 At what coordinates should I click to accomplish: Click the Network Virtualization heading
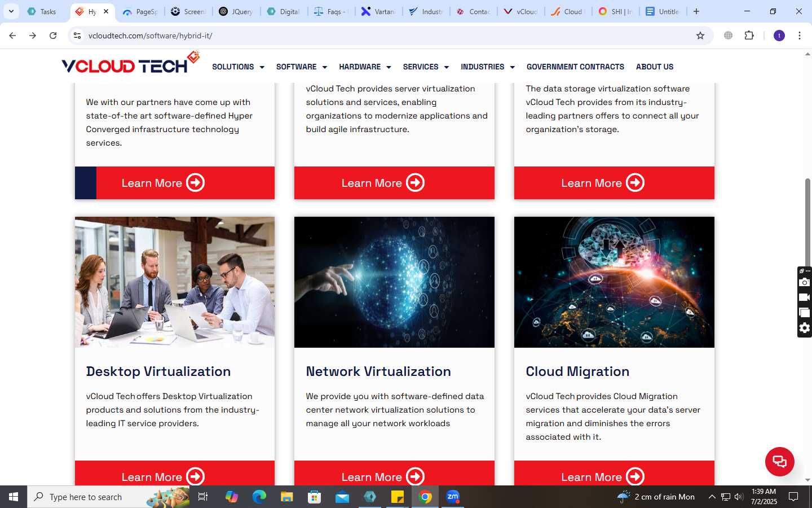coord(378,371)
